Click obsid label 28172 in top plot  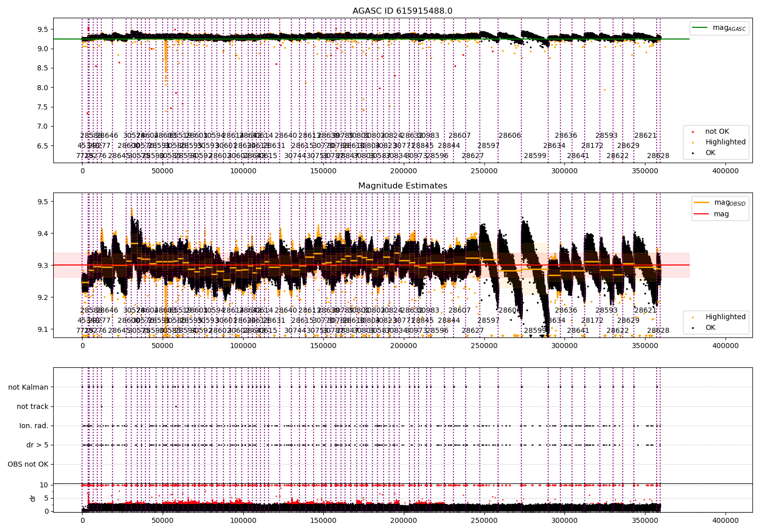[592, 146]
